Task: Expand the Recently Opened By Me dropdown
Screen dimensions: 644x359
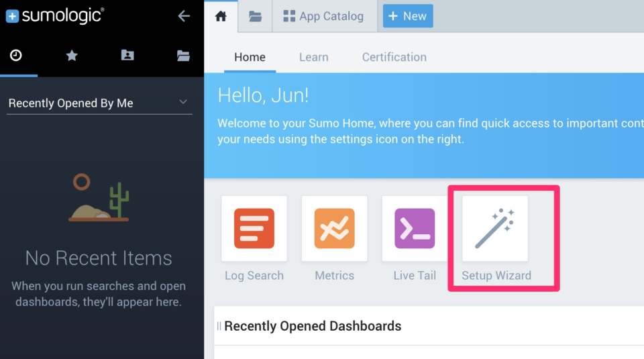Action: [99, 103]
